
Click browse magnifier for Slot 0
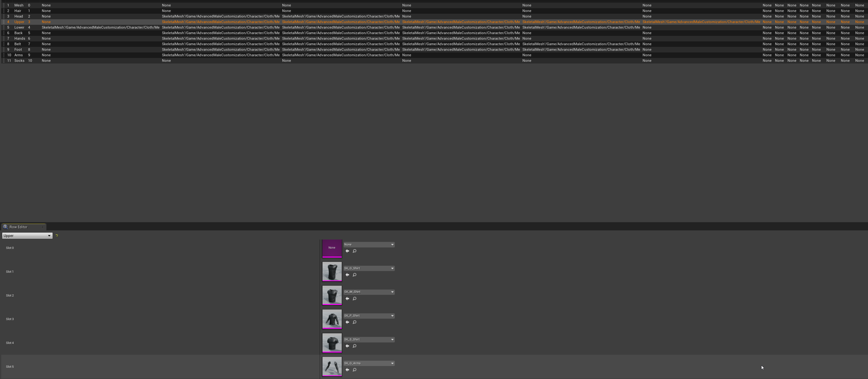(x=354, y=251)
